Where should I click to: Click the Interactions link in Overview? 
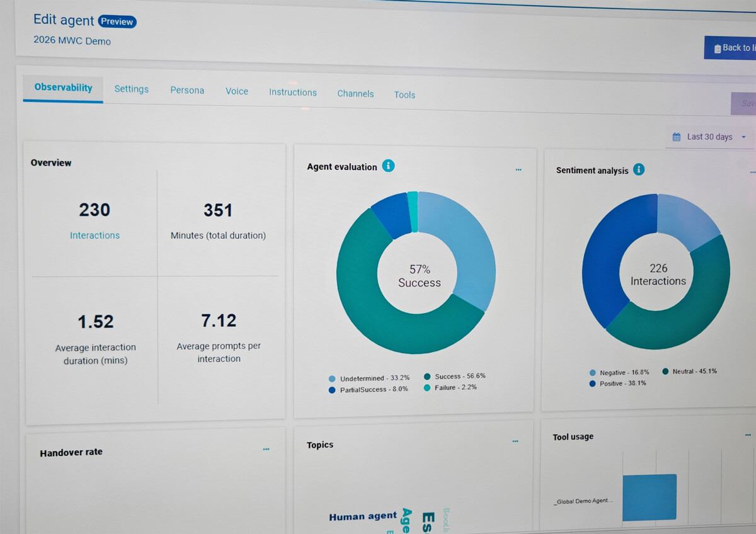[94, 236]
